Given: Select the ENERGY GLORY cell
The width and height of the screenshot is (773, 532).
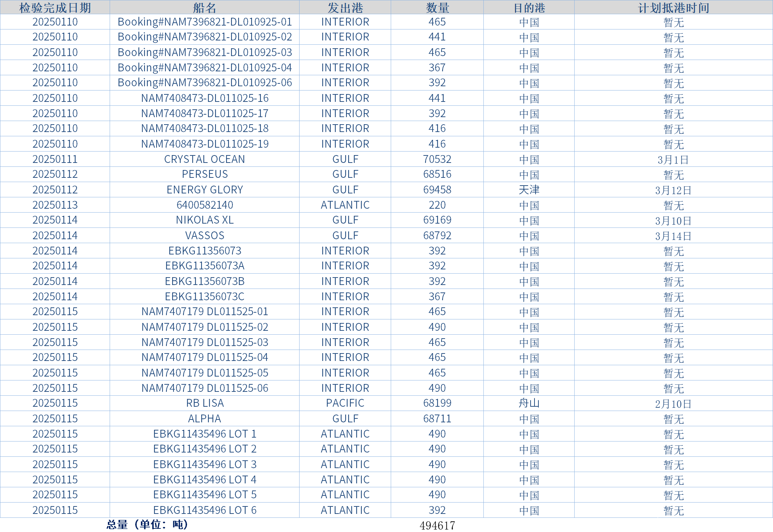Looking at the screenshot, I should (204, 190).
